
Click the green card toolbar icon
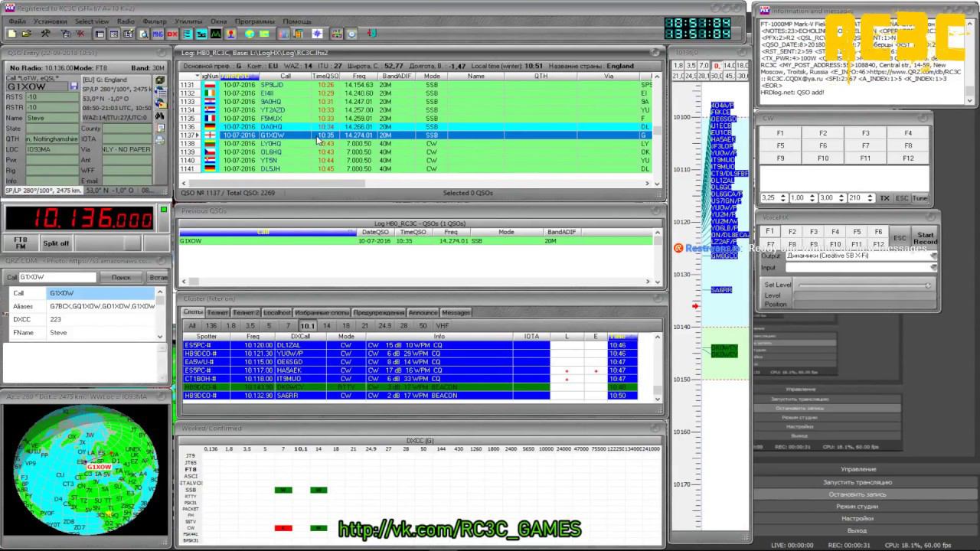[264, 34]
